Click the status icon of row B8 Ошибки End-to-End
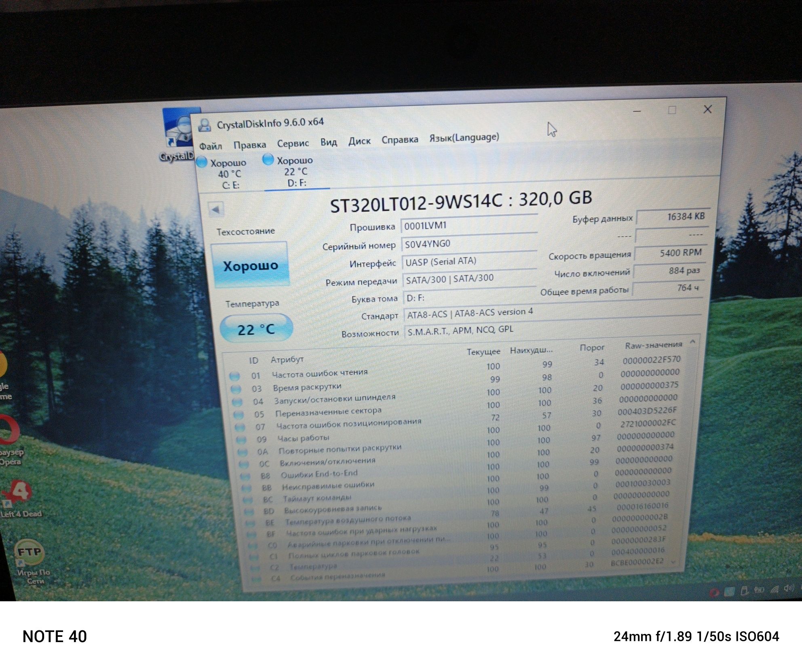The height and width of the screenshot is (672, 802). point(246,476)
